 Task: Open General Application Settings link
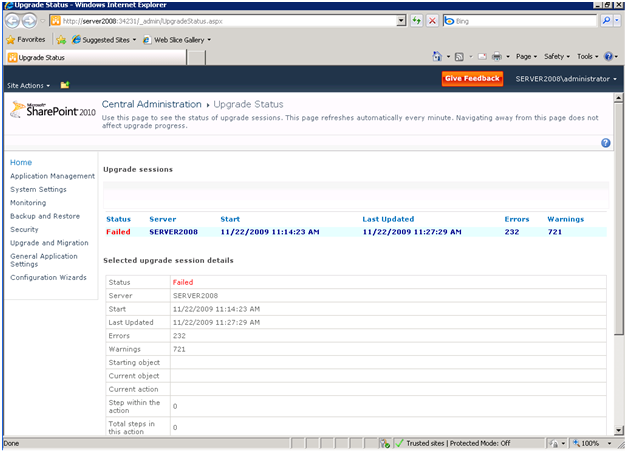[x=44, y=260]
